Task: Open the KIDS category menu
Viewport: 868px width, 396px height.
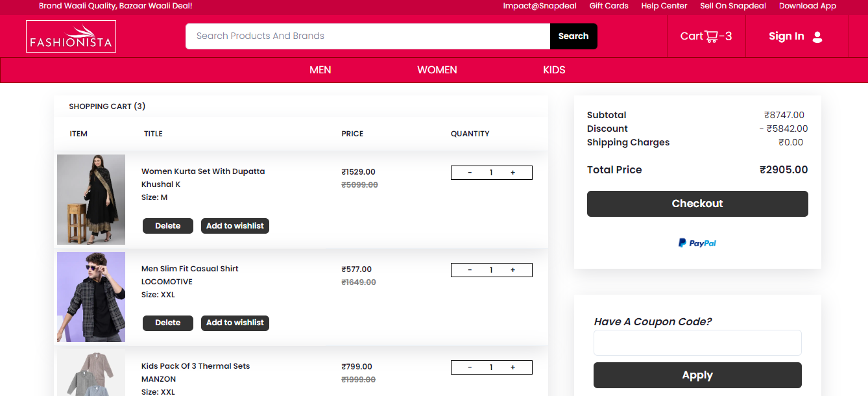Action: coord(554,70)
